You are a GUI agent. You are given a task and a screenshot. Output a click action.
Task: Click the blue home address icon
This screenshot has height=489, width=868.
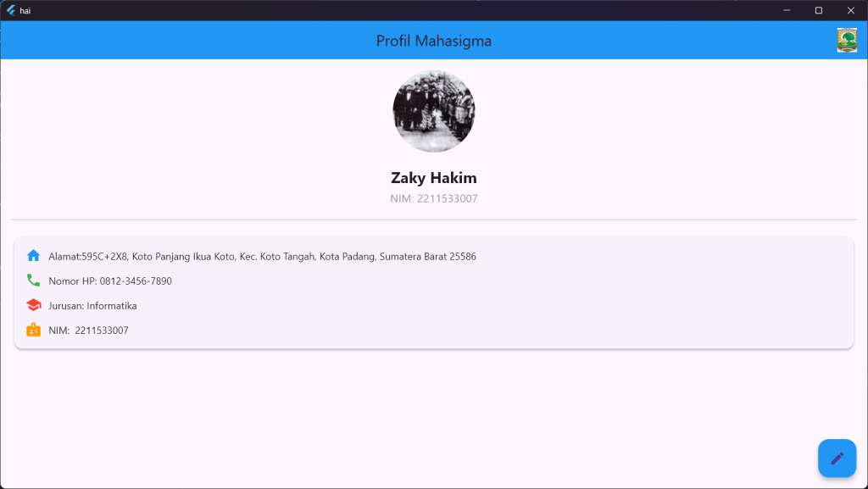[34, 256]
